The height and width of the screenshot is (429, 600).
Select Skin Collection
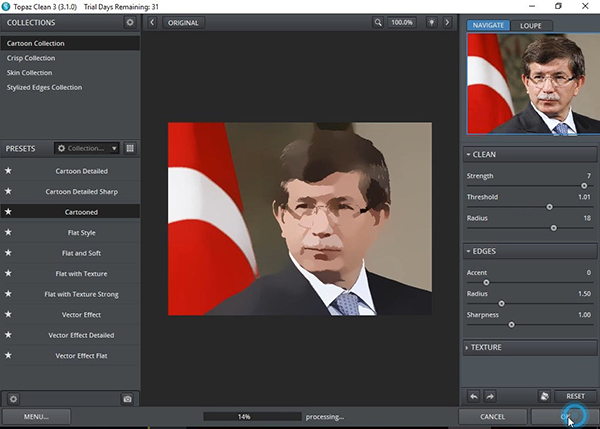click(70, 73)
